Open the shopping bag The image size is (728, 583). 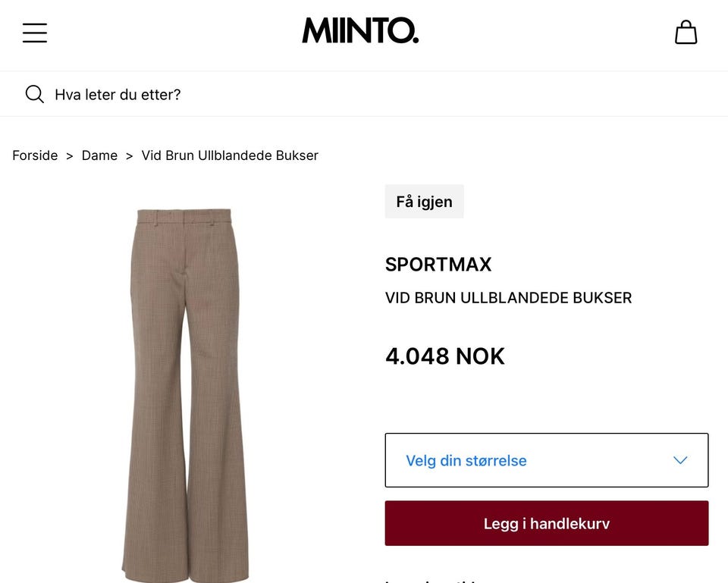(686, 32)
